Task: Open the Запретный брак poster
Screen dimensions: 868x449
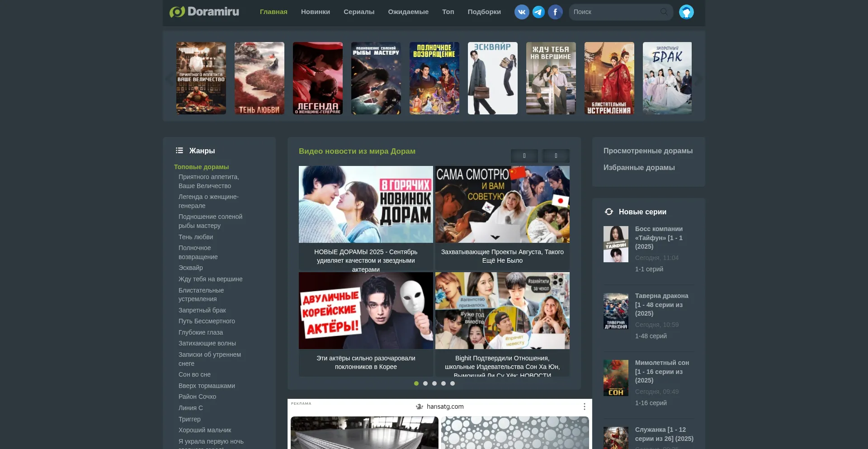Action: pyautogui.click(x=667, y=78)
